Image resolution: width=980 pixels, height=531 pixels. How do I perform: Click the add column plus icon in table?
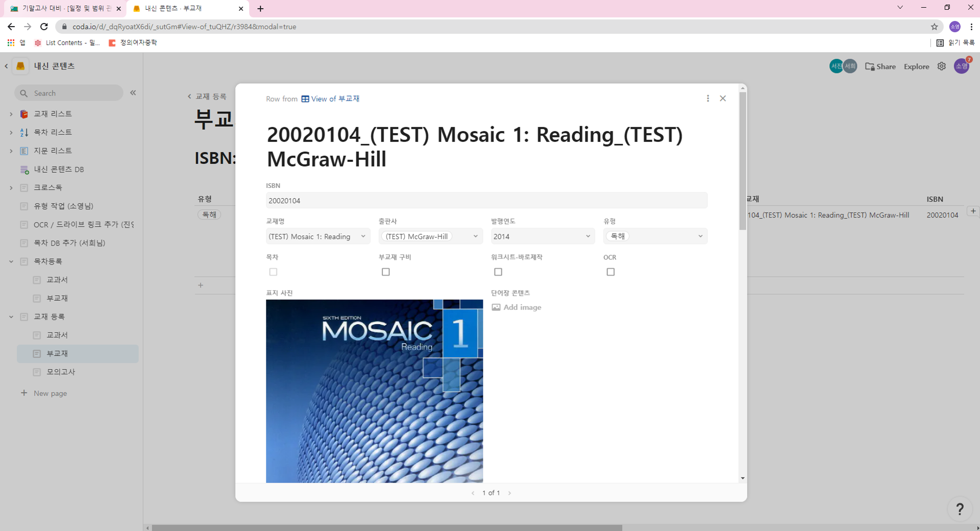(x=973, y=211)
